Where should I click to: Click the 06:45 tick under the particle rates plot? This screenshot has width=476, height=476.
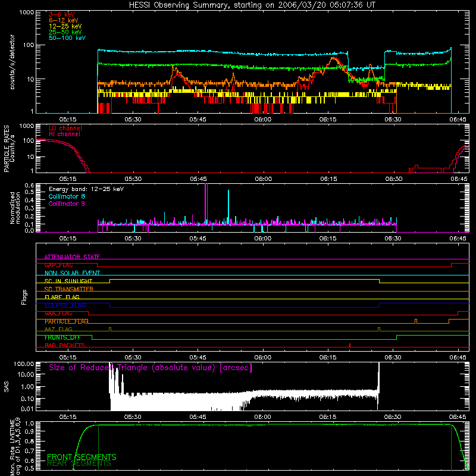[x=459, y=179]
